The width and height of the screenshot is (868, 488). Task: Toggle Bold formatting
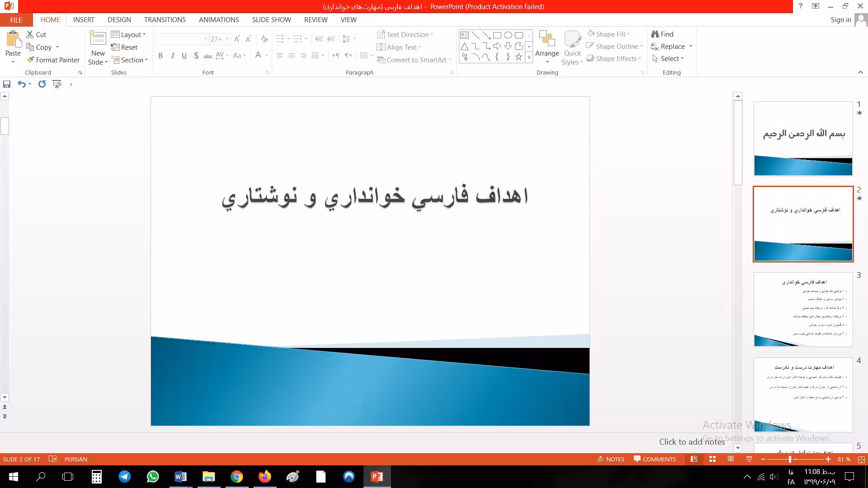click(160, 56)
